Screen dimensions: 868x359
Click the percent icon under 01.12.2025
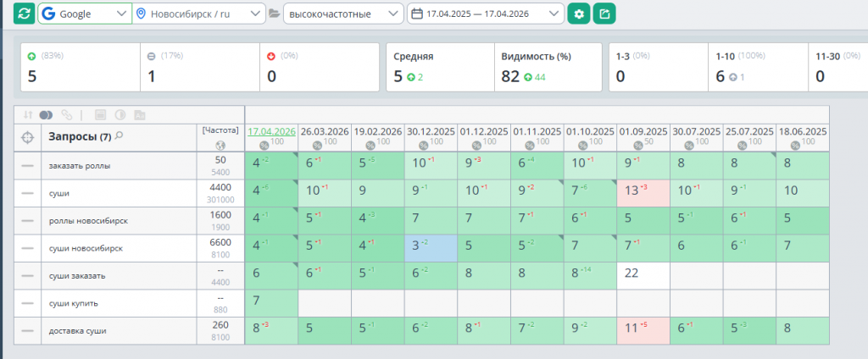pos(477,146)
